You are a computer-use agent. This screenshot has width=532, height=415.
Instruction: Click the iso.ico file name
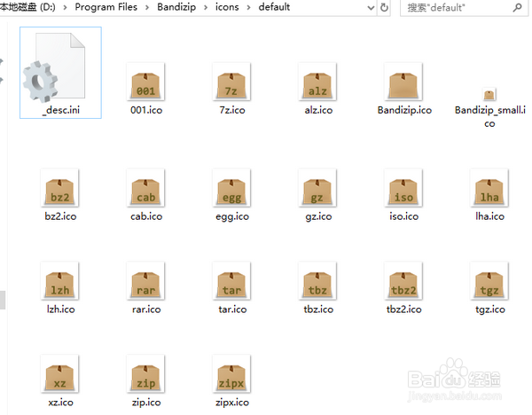pyautogui.click(x=403, y=216)
